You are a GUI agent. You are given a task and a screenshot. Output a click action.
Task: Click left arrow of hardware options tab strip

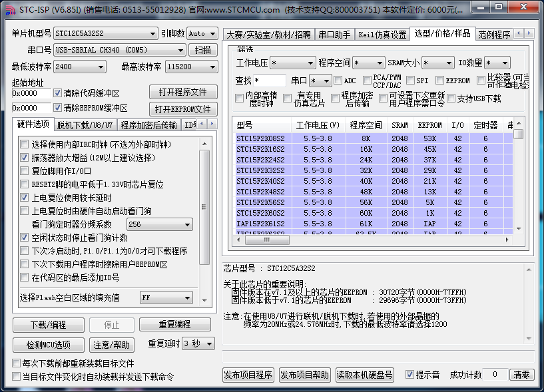click(203, 124)
